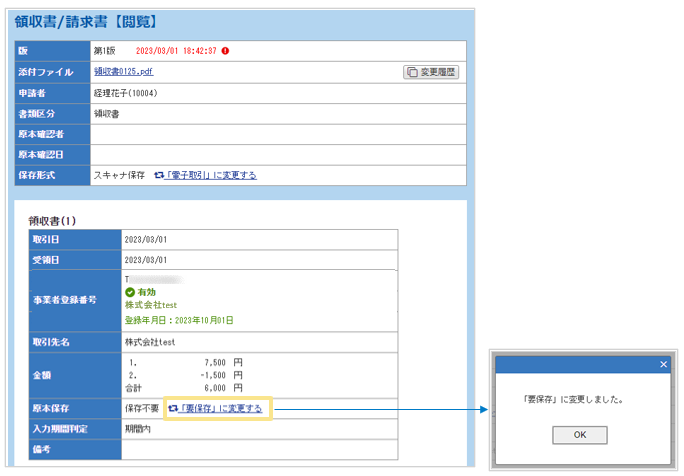Click the green 有効 checkmark icon
684x476 pixels.
tap(131, 292)
